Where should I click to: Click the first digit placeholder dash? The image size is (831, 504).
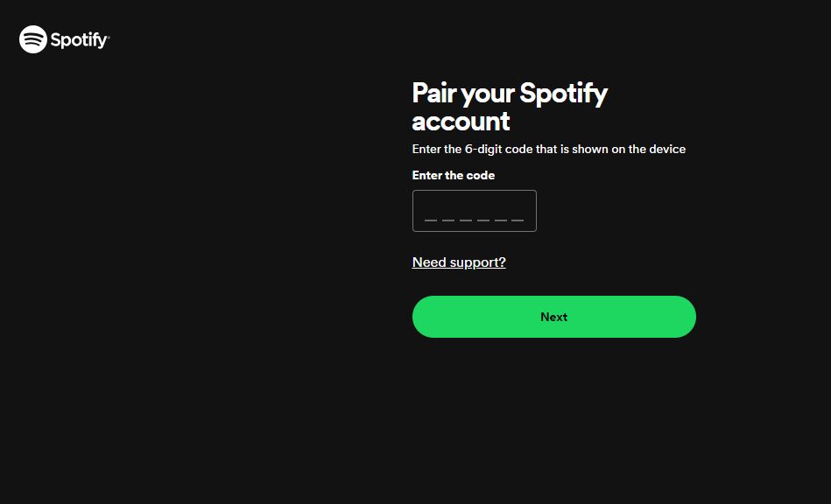coord(430,219)
